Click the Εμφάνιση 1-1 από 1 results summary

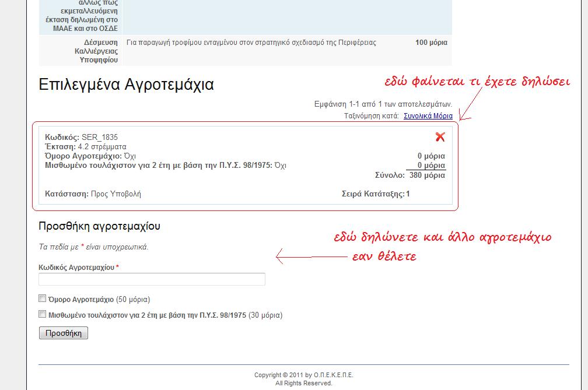(x=383, y=104)
